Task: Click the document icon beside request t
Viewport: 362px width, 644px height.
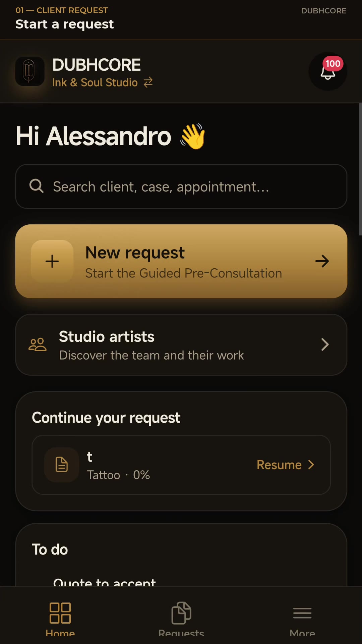Action: [62, 465]
